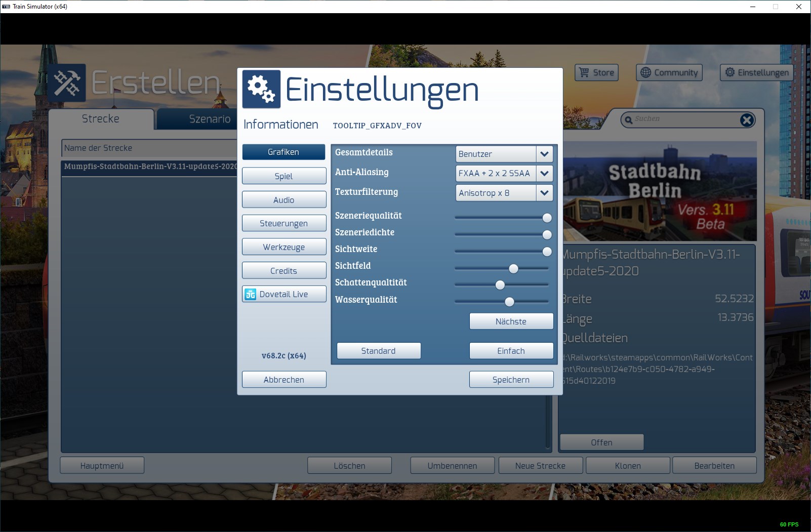Click the Wasserqualität slider handle
Screen dimensions: 811x532
pyautogui.click(x=509, y=302)
